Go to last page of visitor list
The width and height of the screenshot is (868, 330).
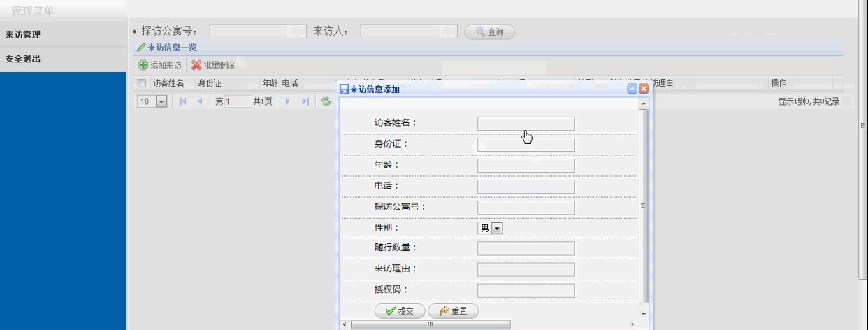pyautogui.click(x=305, y=102)
